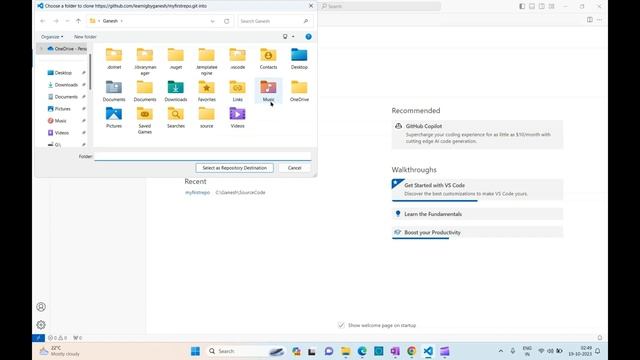
Task: Open the .nuget folder
Action: [x=176, y=59]
